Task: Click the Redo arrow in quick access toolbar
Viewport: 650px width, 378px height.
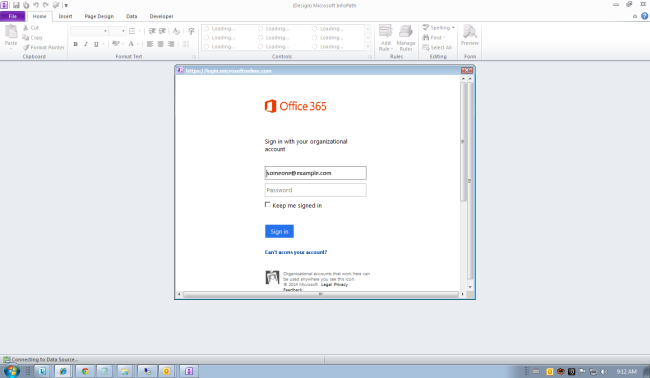Action: click(x=46, y=5)
